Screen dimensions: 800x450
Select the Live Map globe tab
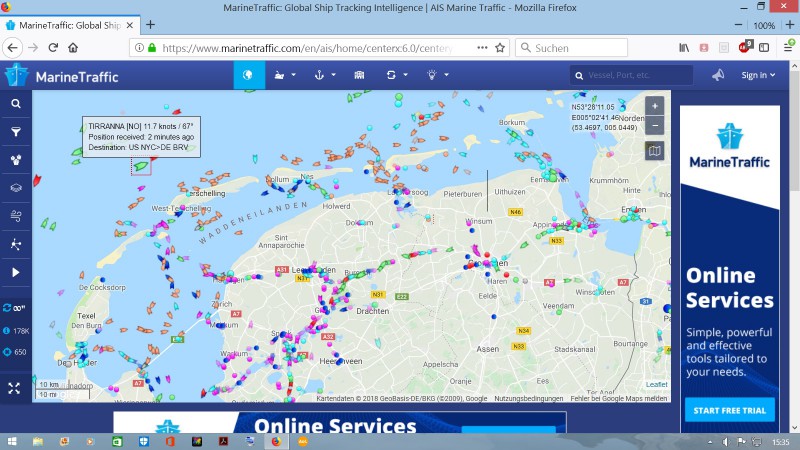click(x=249, y=75)
